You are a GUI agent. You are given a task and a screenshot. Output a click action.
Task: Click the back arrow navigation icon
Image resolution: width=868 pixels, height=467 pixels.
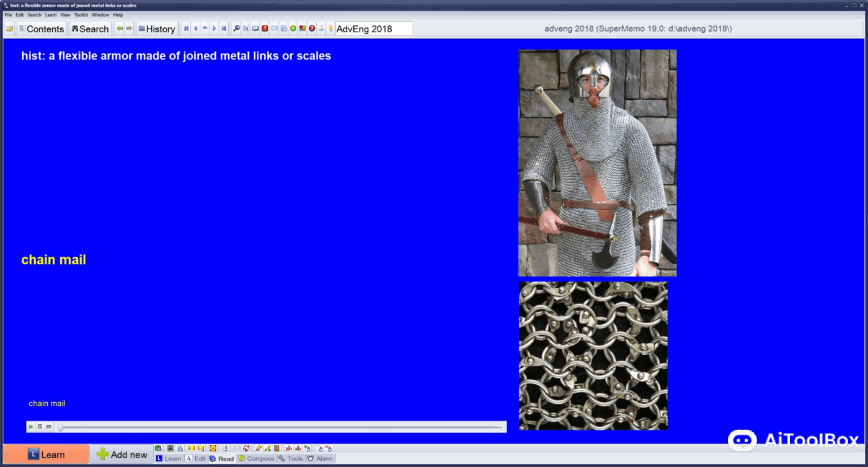tap(120, 29)
